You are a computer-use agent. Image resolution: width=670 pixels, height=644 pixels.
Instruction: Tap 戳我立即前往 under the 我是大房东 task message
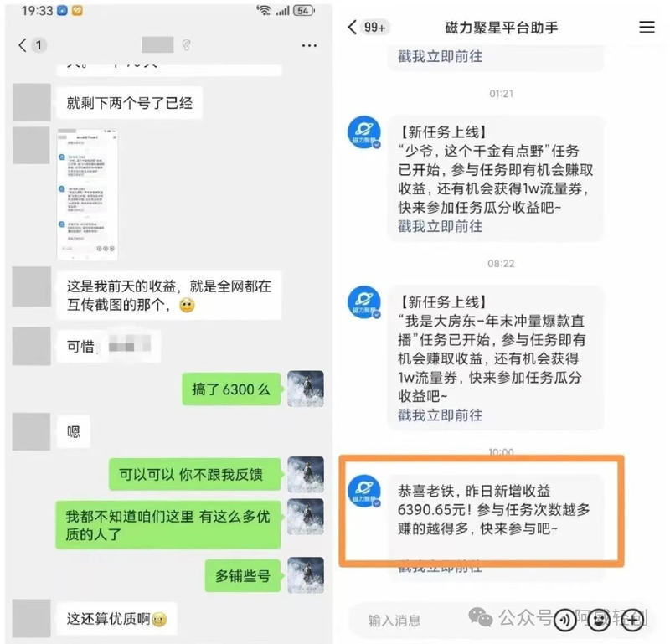click(441, 415)
